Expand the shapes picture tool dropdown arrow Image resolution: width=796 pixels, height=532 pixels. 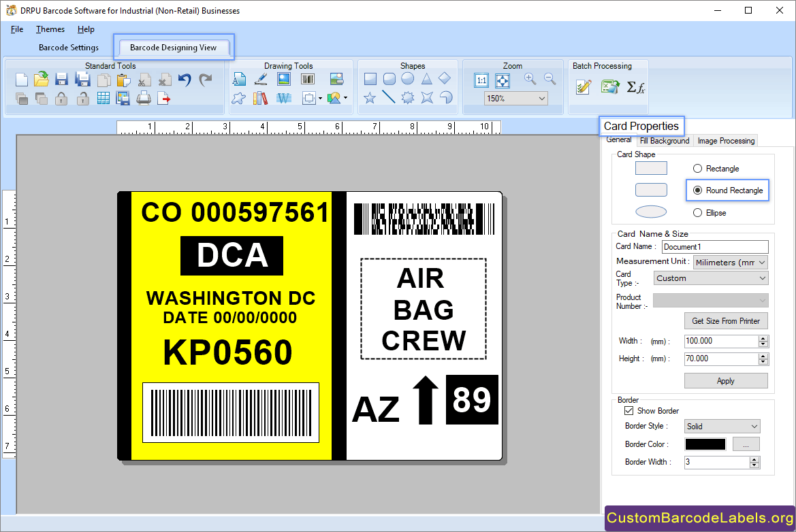click(346, 98)
